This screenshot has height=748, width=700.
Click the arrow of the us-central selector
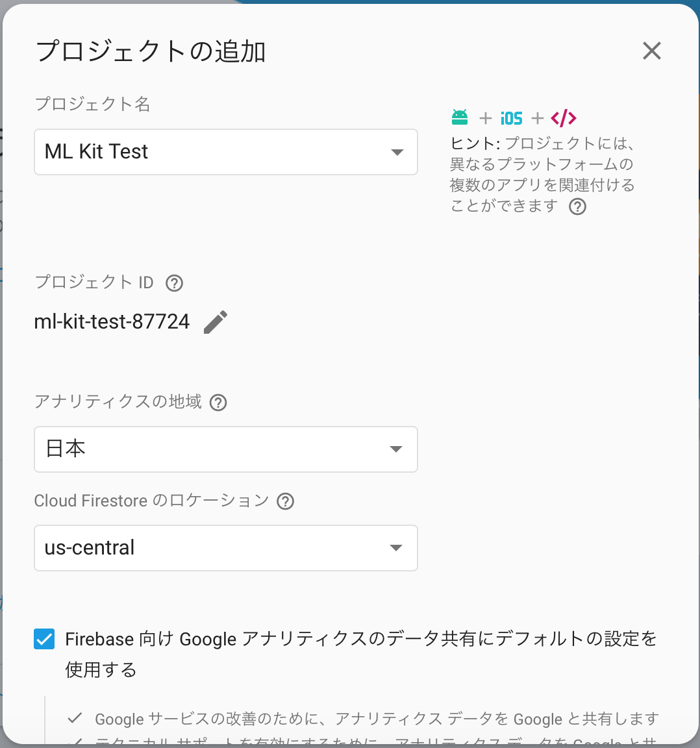pos(396,547)
